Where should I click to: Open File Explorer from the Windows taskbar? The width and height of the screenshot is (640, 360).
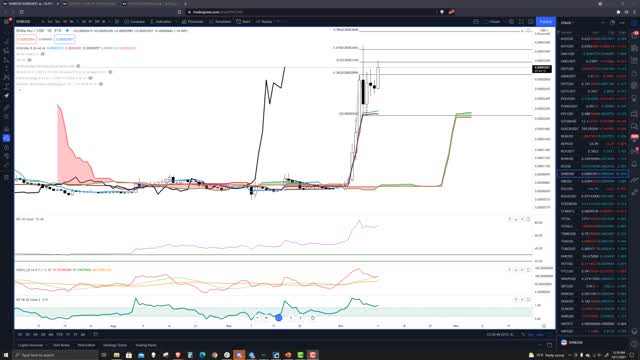point(117,355)
